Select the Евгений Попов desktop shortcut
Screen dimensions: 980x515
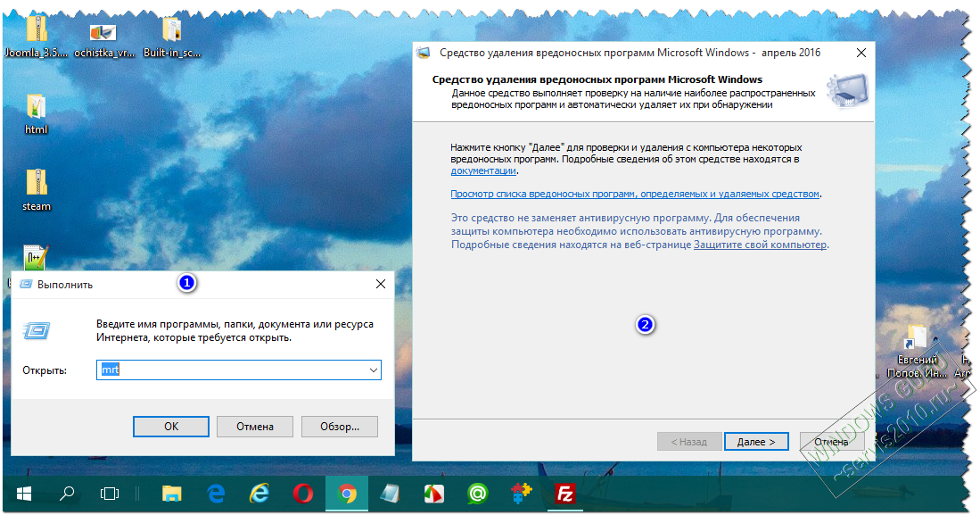[917, 353]
